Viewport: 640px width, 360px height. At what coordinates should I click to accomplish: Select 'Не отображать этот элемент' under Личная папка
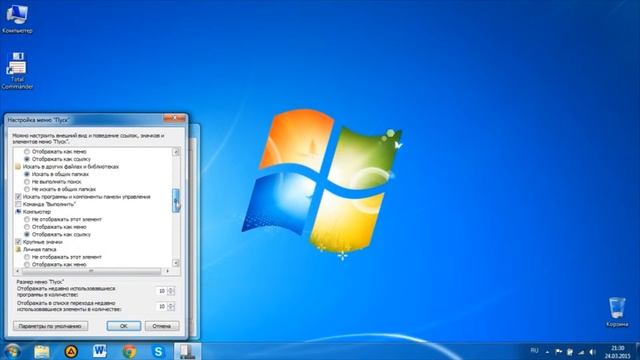(27, 257)
